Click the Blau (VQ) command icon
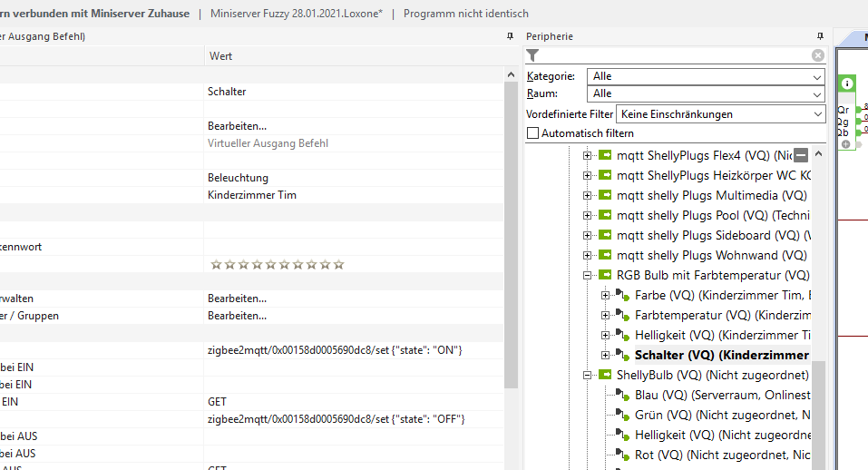 click(622, 395)
